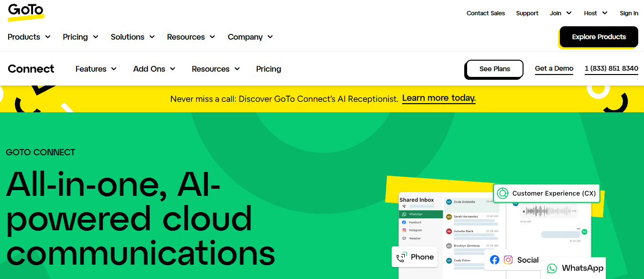644x279 pixels.
Task: Expand Resources chevron in Connect bar
Action: coord(237,69)
